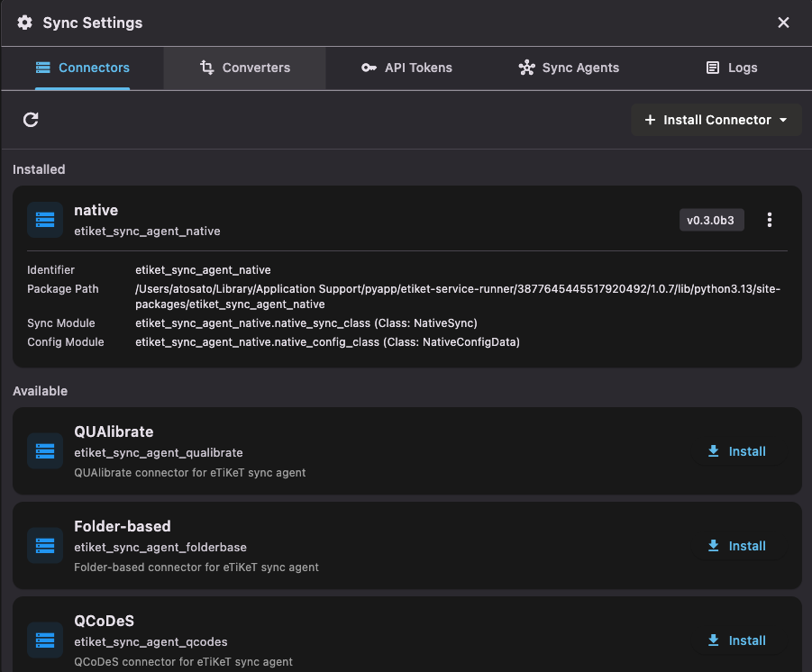Image resolution: width=812 pixels, height=672 pixels.
Task: Switch to the Converters tab
Action: (244, 68)
